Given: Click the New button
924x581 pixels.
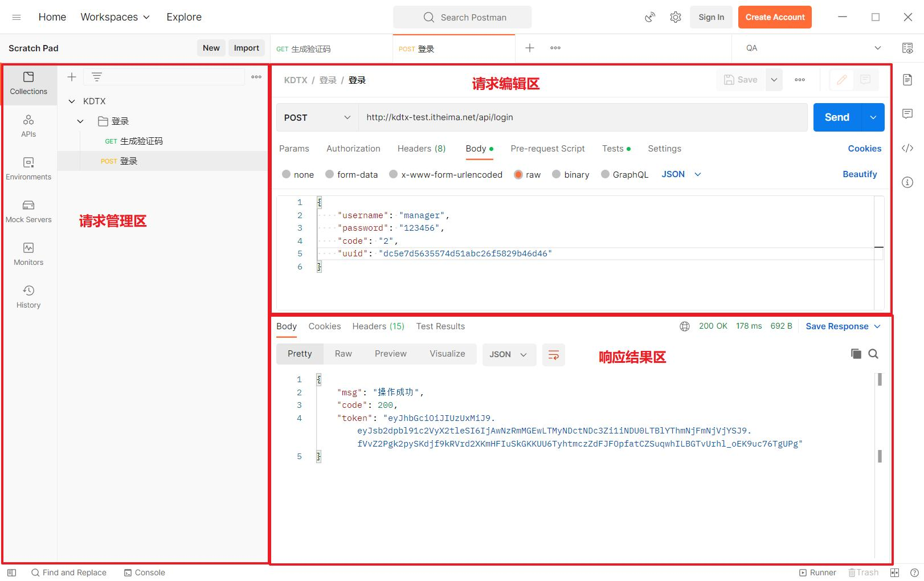Looking at the screenshot, I should coord(211,48).
